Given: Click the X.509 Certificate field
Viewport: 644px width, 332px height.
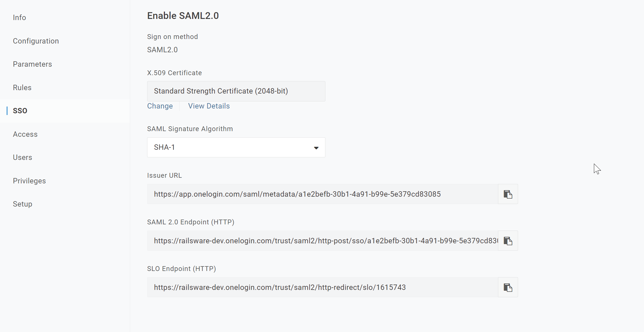Looking at the screenshot, I should point(236,91).
